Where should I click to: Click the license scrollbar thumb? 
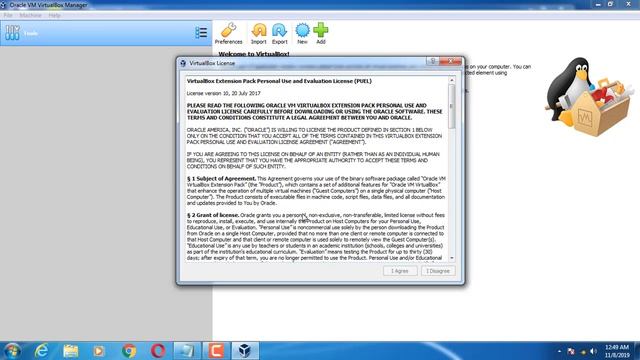point(452,106)
